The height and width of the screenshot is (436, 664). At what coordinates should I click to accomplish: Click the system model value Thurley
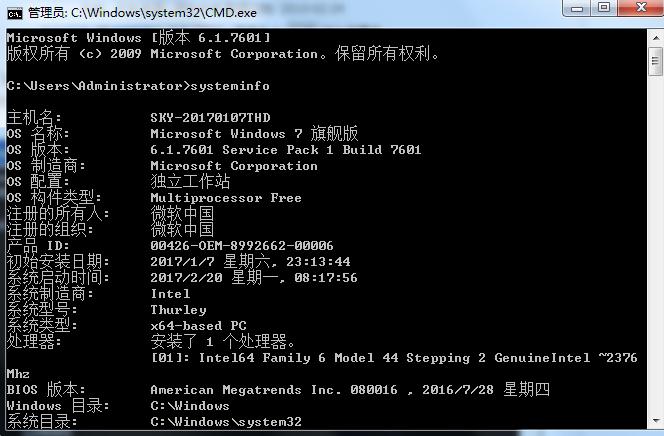tap(178, 310)
